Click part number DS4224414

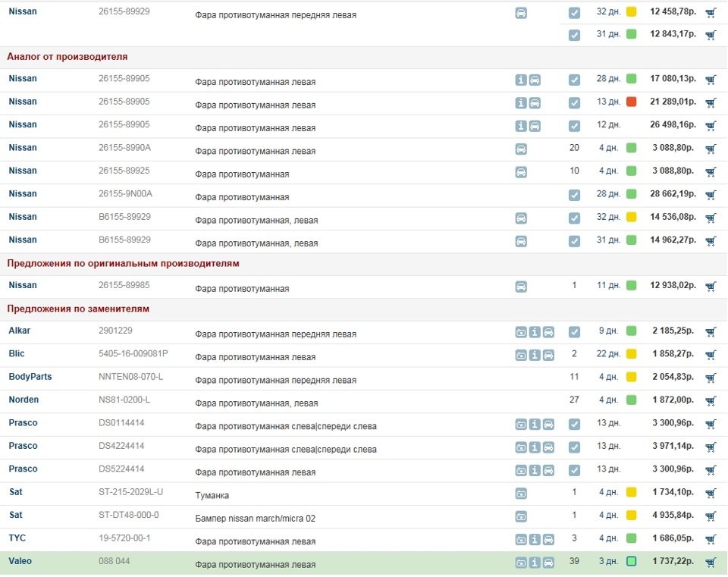click(x=121, y=446)
